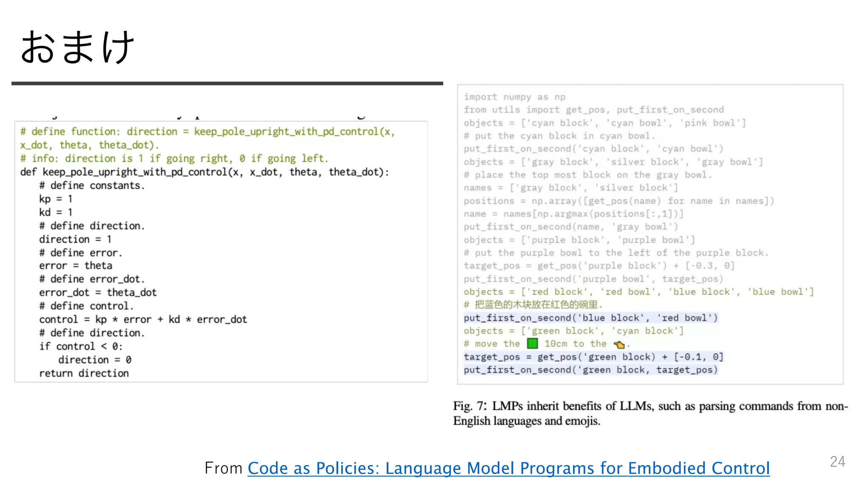868x488 pixels.
Task: Click the line put_first_on_second('green block, target_pos)
Action: point(590,370)
